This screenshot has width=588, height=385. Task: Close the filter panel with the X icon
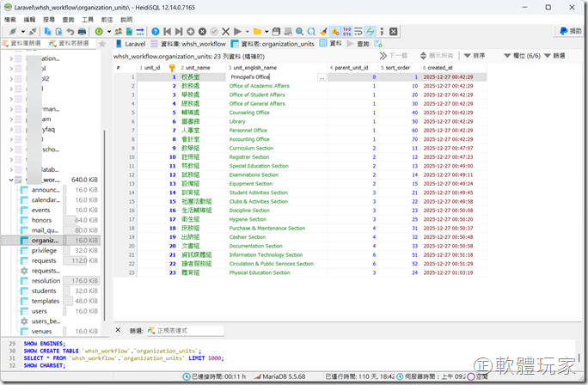[x=118, y=330]
